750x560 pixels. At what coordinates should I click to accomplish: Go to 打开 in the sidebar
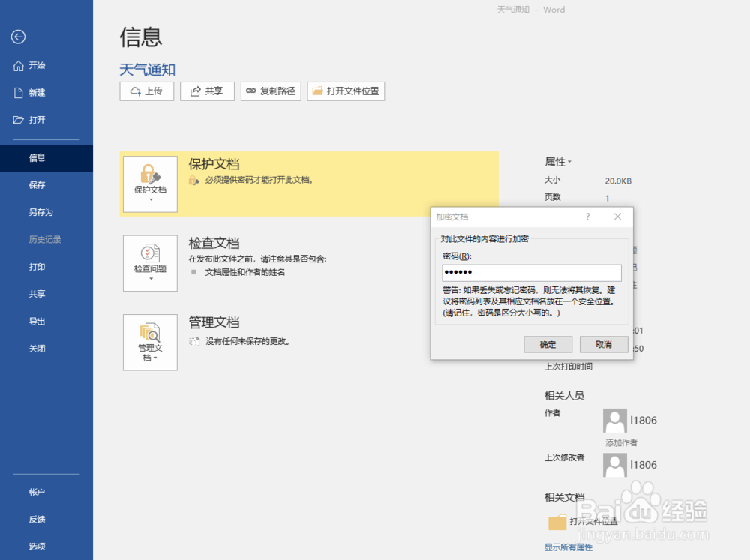[30, 120]
